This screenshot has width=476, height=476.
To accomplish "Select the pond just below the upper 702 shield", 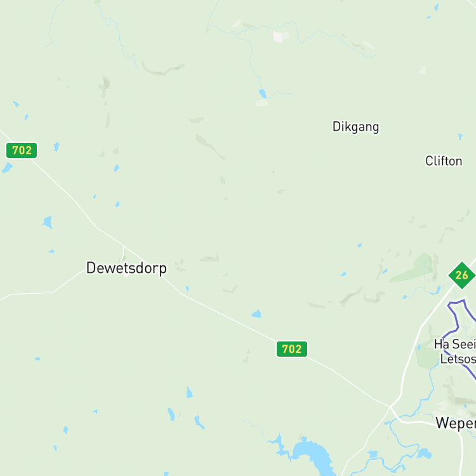I will click(56, 147).
